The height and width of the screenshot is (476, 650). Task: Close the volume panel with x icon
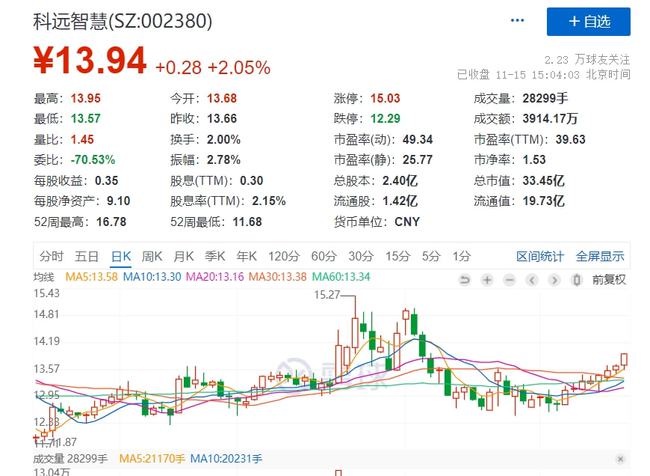[x=620, y=459]
